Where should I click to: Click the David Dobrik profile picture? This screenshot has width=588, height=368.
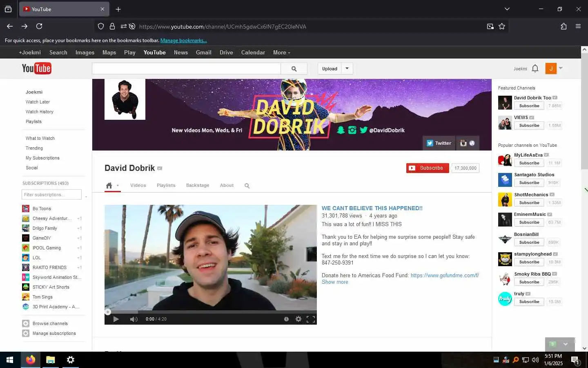pyautogui.click(x=125, y=99)
